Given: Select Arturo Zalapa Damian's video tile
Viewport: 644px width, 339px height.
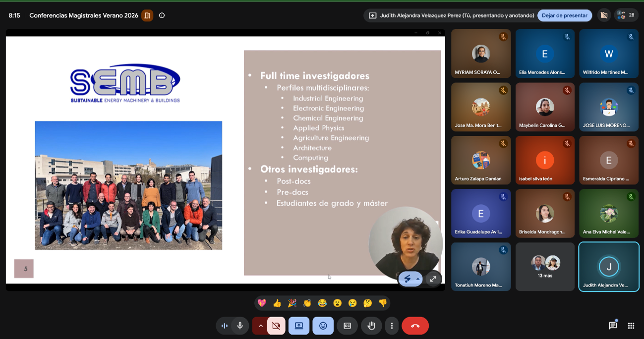Looking at the screenshot, I should point(481,160).
